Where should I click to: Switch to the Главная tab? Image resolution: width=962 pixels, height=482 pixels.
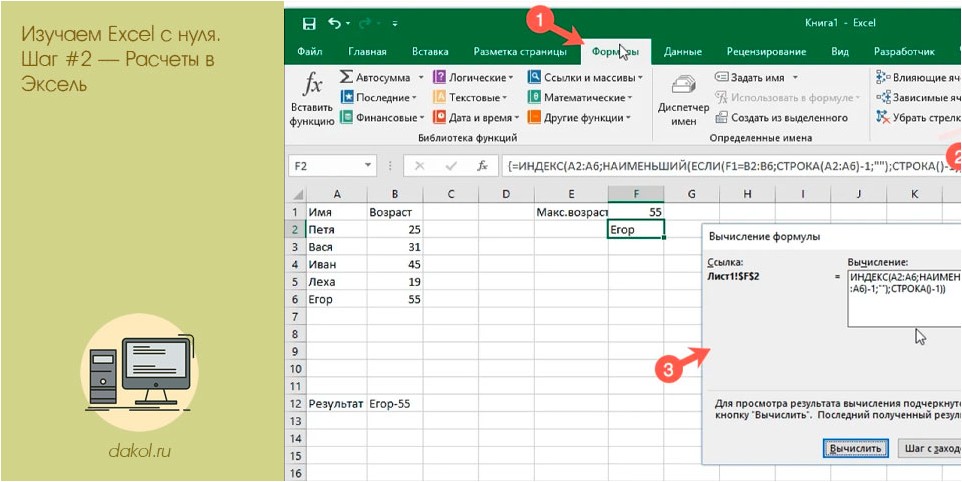367,52
